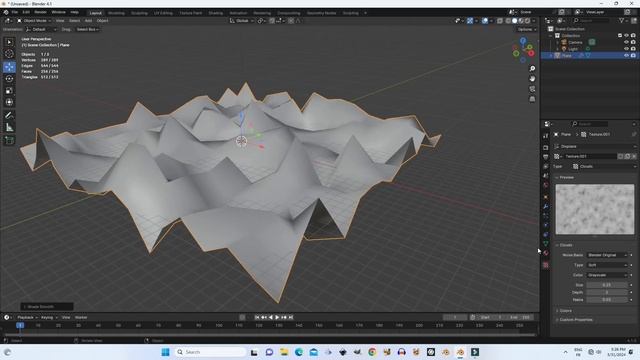The height and width of the screenshot is (360, 640).
Task: Click the pan hand icon in the viewport
Action: click(x=532, y=78)
